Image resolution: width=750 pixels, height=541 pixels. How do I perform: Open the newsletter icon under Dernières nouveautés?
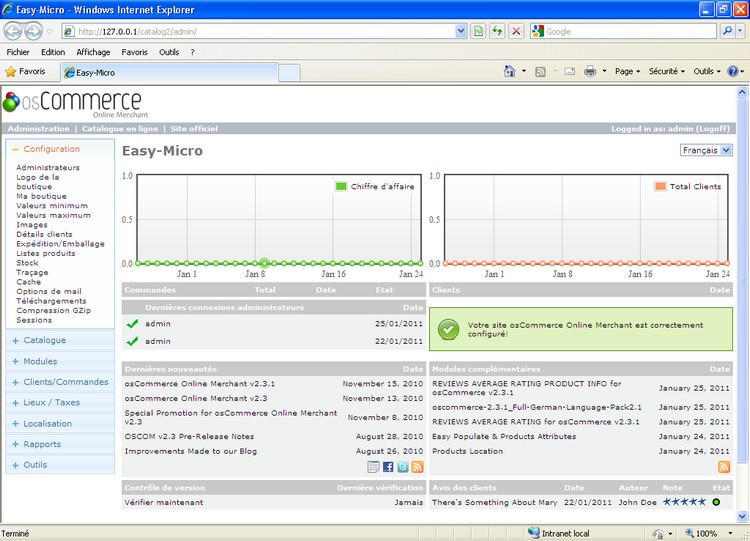(x=373, y=467)
